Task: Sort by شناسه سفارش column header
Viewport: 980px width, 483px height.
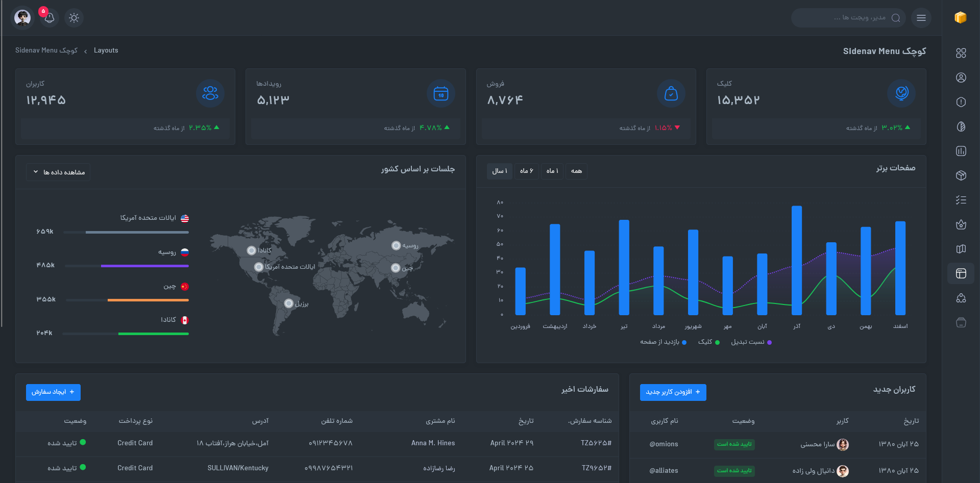Action: point(590,421)
